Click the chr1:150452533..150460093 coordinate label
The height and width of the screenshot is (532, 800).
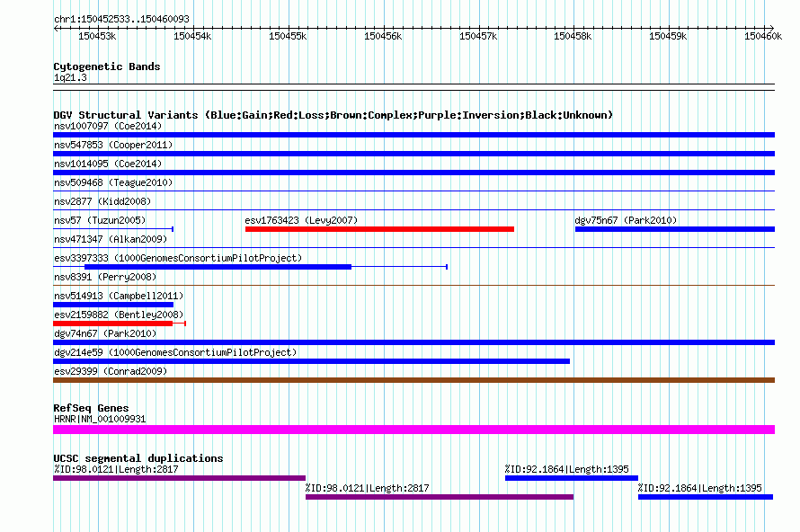point(120,19)
